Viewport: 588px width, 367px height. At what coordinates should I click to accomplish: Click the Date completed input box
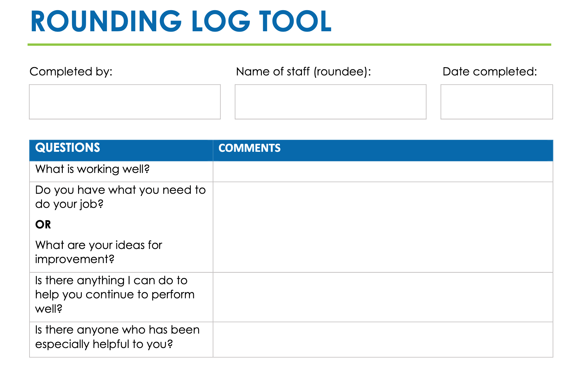pos(497,102)
